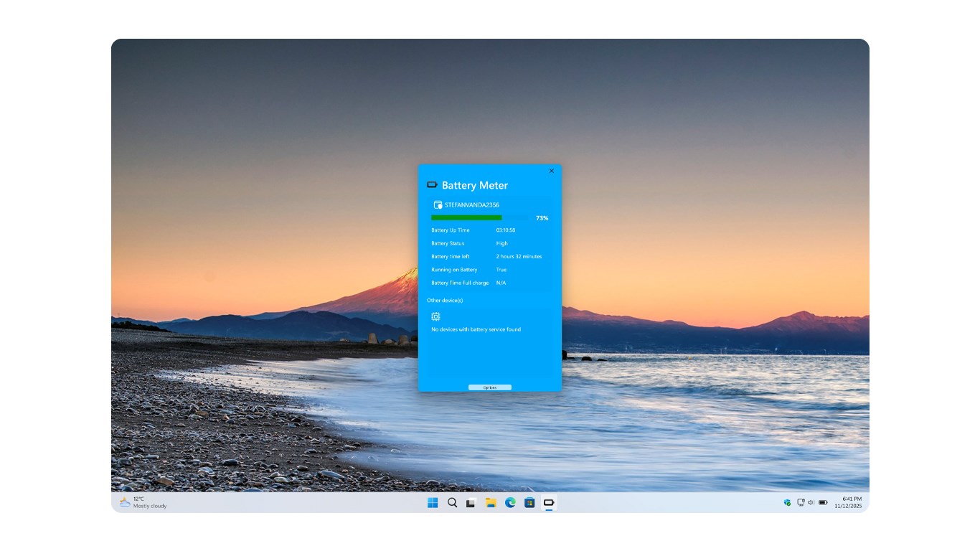Click the Battery Time Full charge label
This screenshot has width=980, height=551.
460,283
